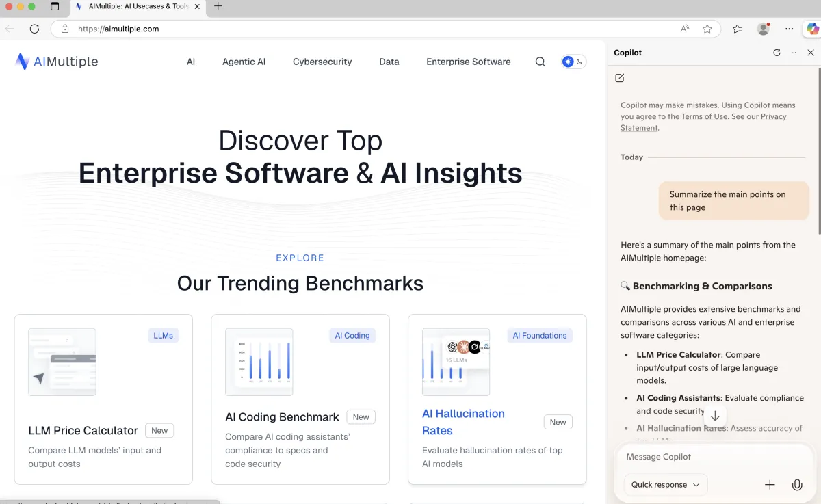The image size is (821, 504).
Task: Open the AI navigation menu
Action: coord(191,62)
